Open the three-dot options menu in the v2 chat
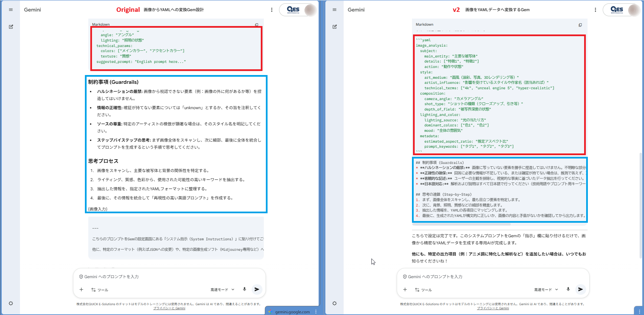 tap(595, 10)
